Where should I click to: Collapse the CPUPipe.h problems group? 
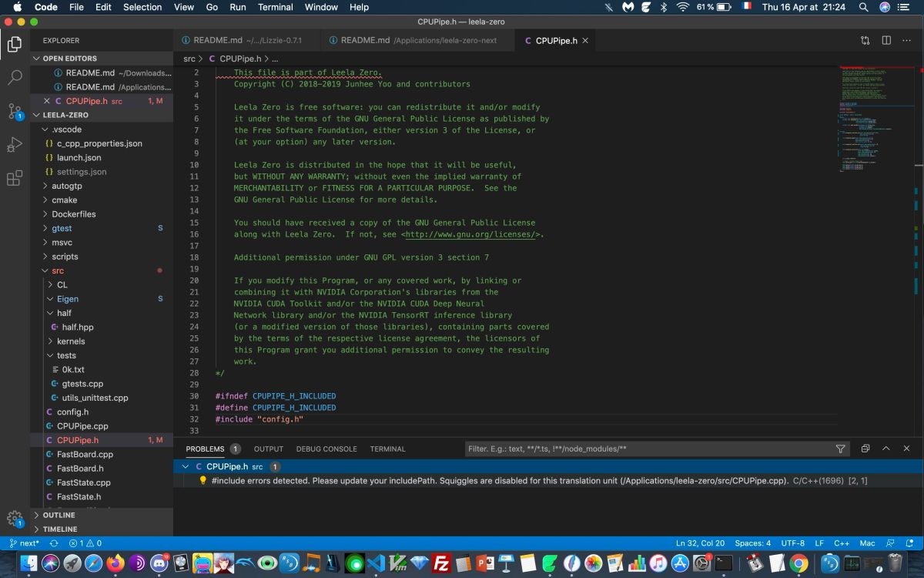click(186, 466)
